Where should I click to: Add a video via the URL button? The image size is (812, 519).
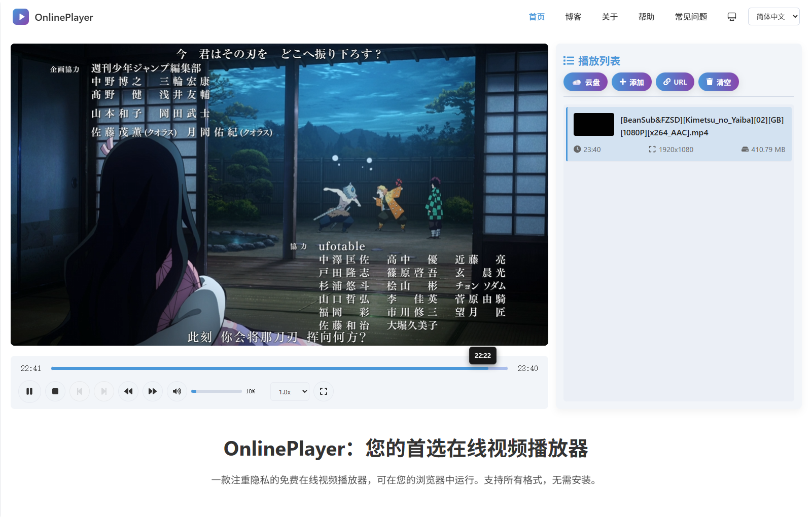click(x=675, y=82)
